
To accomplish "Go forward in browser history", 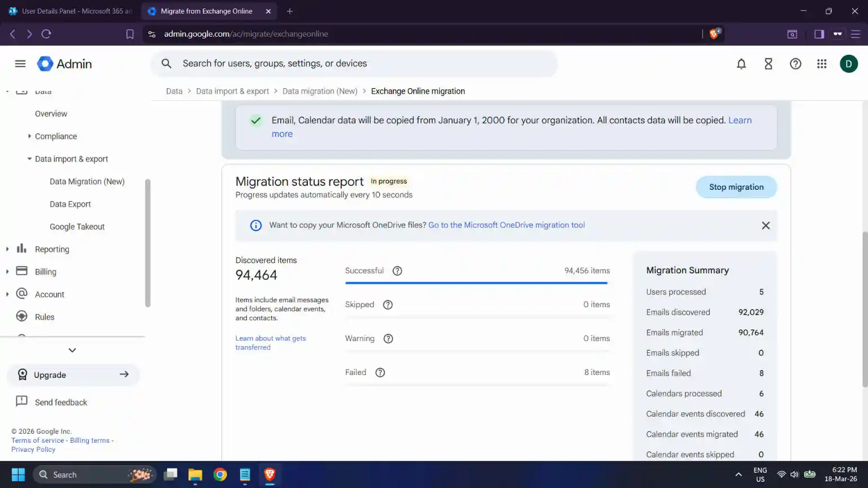I will 29,34.
